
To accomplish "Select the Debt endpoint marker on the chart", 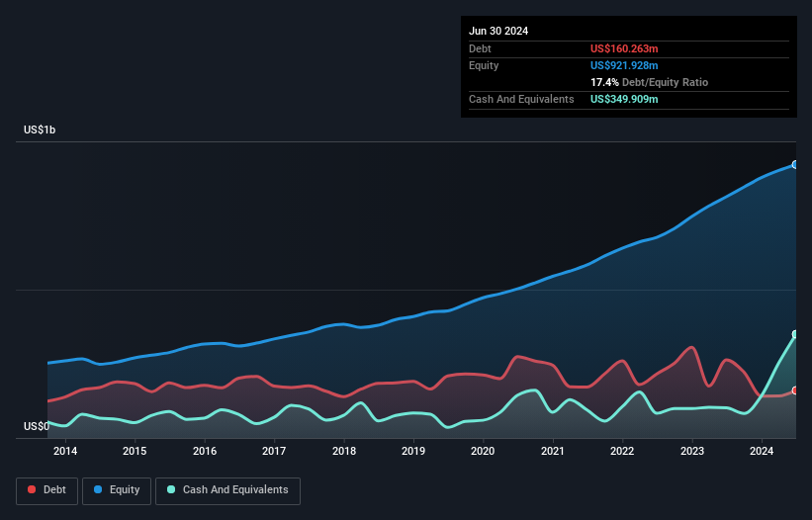I will point(795,390).
